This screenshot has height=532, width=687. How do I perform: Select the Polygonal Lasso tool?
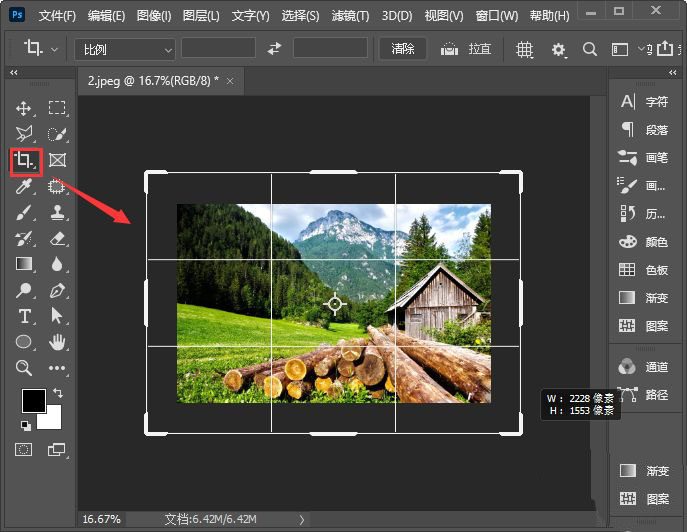point(24,134)
